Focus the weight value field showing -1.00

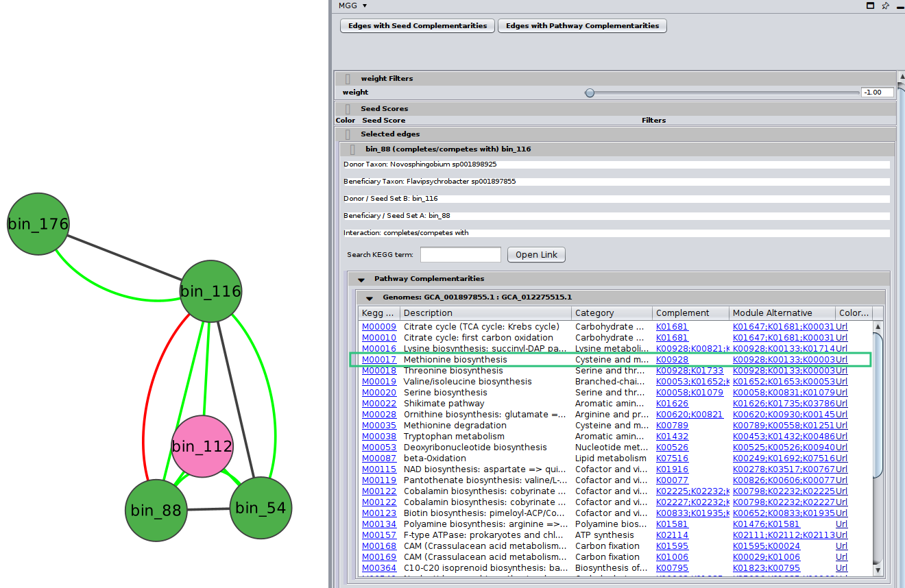(x=878, y=93)
